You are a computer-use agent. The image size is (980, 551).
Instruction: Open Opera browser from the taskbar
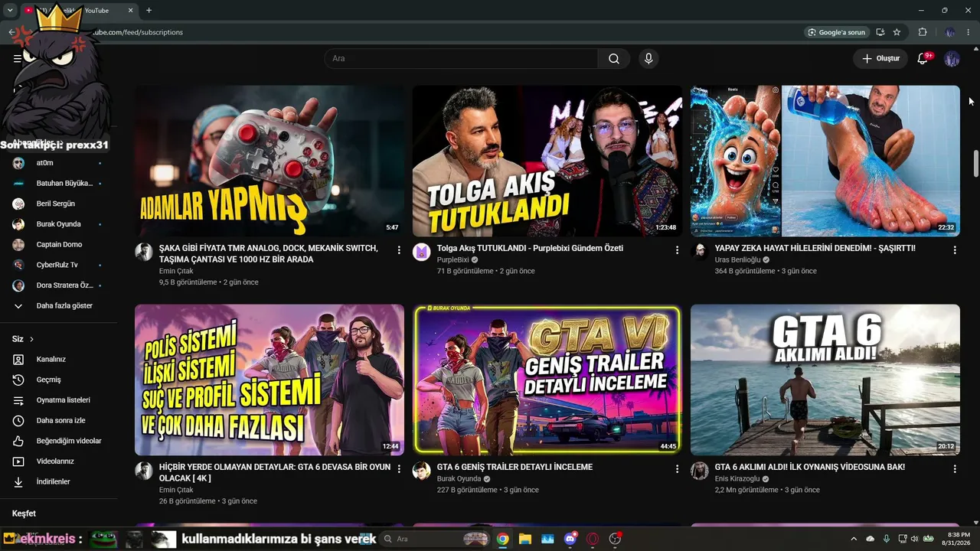tap(593, 539)
